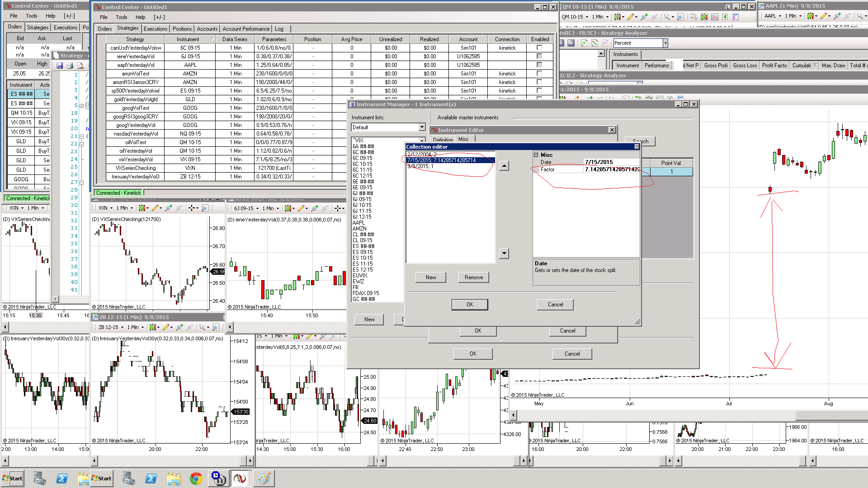868x488 pixels.
Task: Open the Tools menu in Control Center
Action: (x=122, y=17)
